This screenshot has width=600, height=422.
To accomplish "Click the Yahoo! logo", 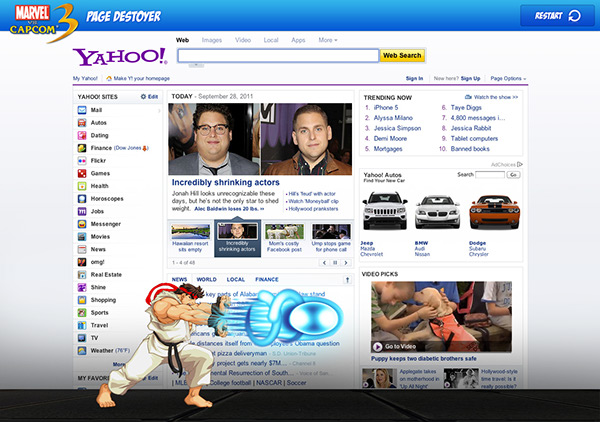I will click(120, 57).
